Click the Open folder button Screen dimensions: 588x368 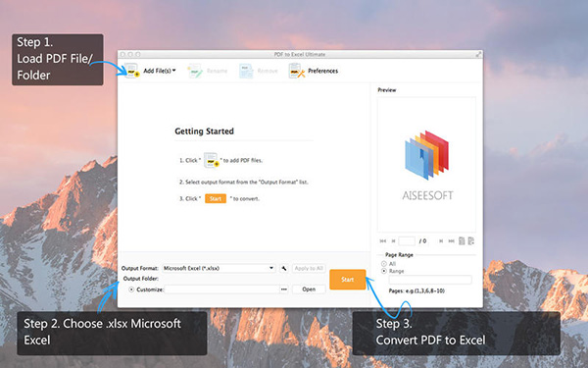coord(309,289)
